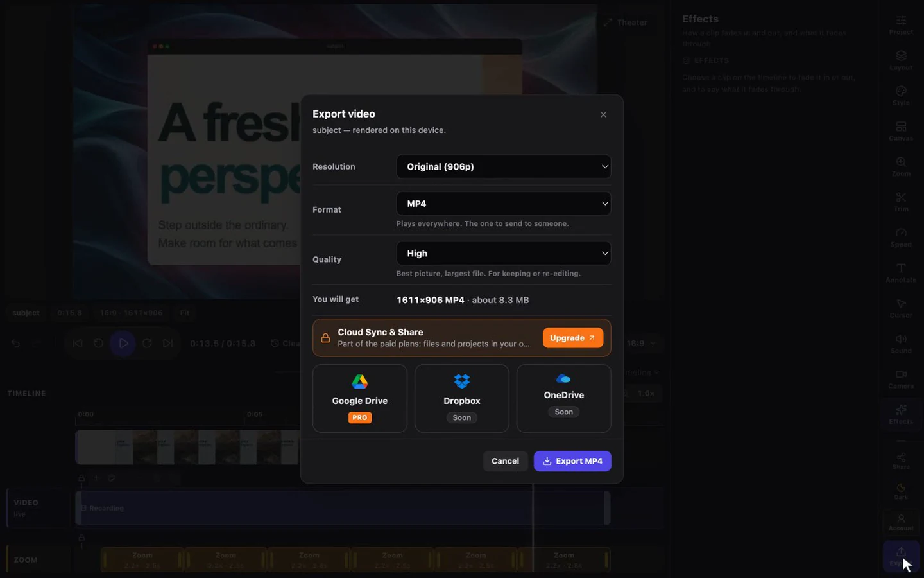Click the undo arrow in the playback bar
This screenshot has width=924, height=578.
pos(15,344)
